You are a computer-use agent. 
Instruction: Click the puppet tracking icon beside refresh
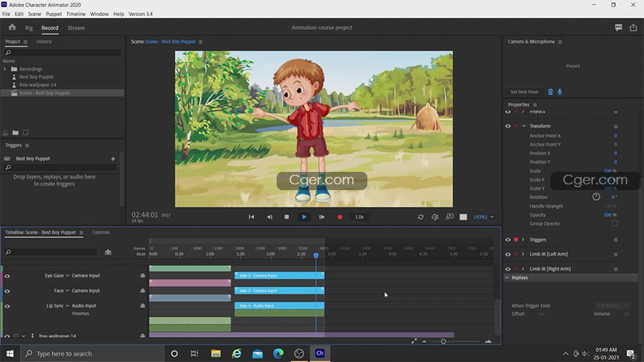coord(435,216)
